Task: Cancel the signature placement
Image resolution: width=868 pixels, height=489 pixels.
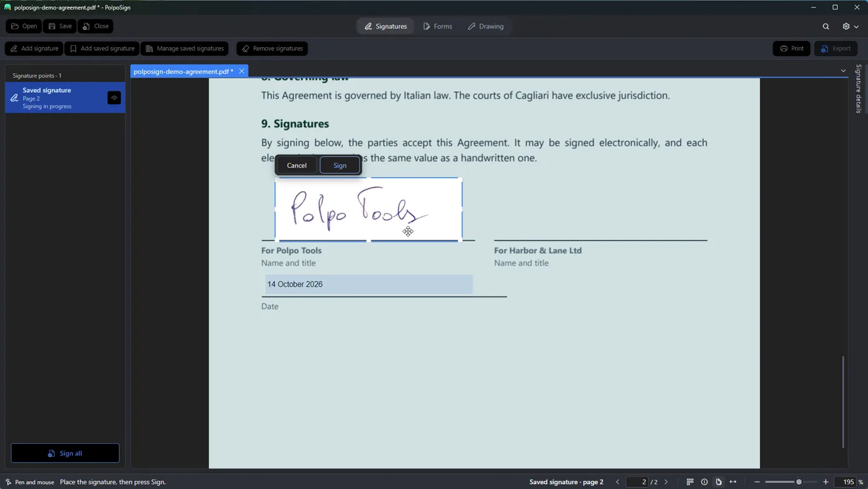Action: pyautogui.click(x=296, y=165)
